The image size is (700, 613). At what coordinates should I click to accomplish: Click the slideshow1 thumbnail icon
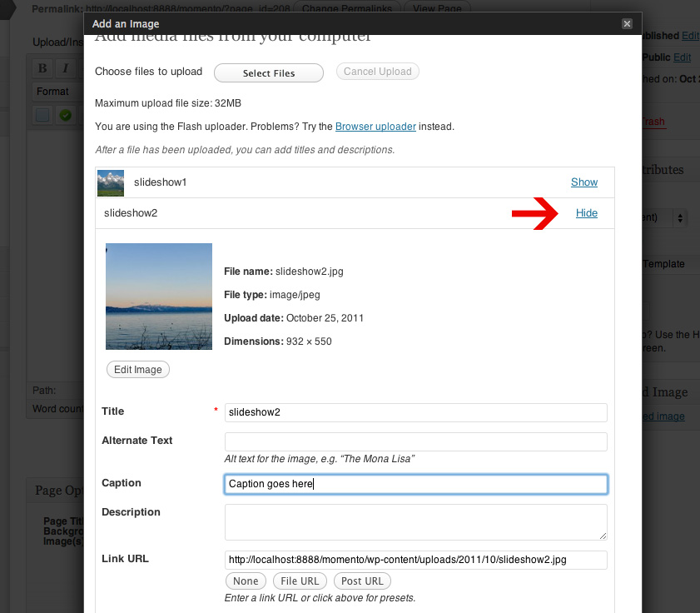click(x=111, y=182)
